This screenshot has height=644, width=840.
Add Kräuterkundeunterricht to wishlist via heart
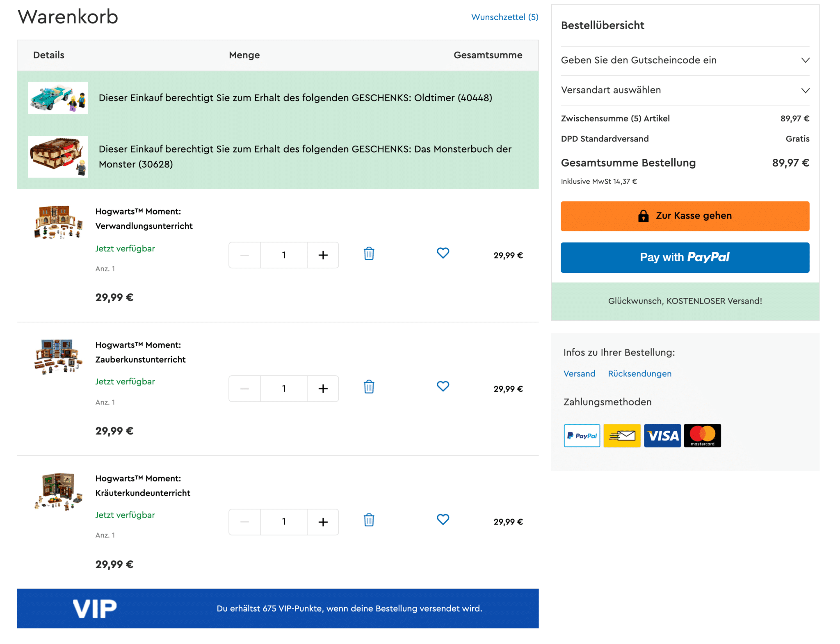coord(443,520)
